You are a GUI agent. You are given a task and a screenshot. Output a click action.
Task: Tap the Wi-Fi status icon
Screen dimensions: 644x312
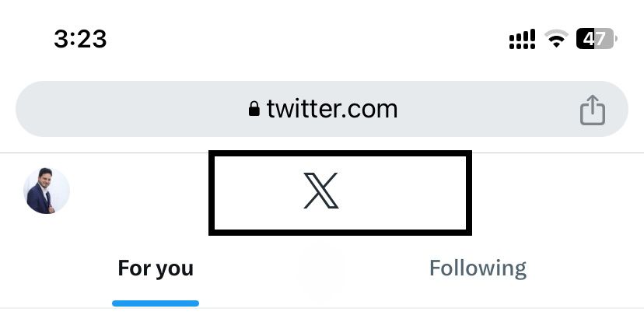pyautogui.click(x=556, y=40)
